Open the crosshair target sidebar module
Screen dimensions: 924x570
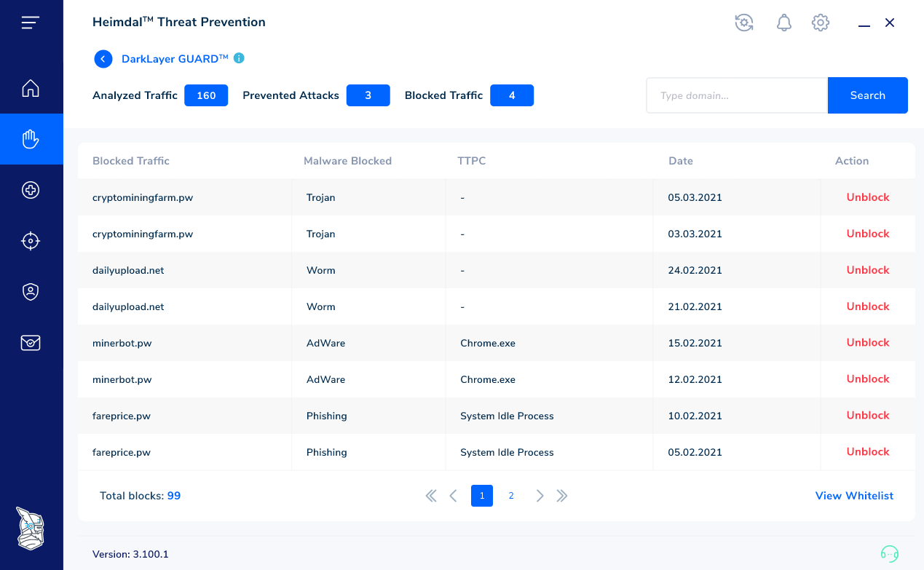31,241
